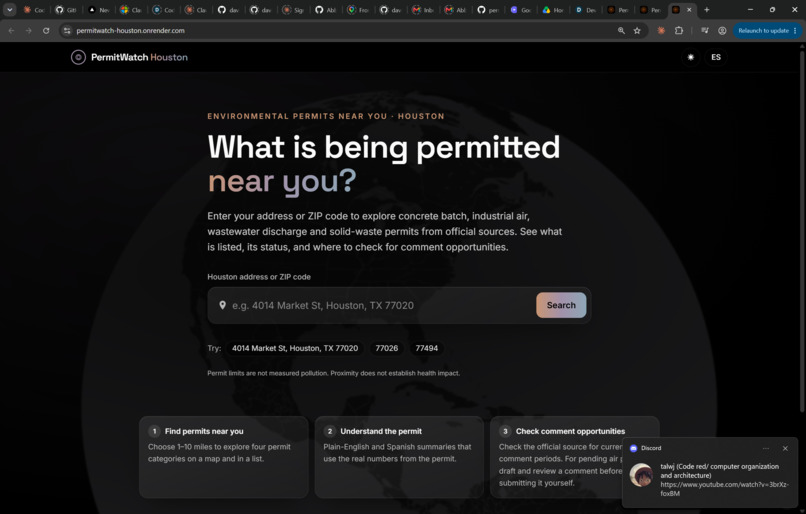Click the step 3 number badge
The height and width of the screenshot is (514, 806).
pos(505,431)
